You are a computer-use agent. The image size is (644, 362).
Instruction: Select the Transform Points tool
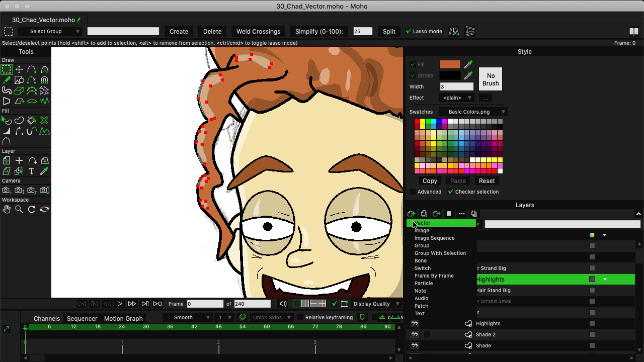click(x=19, y=69)
